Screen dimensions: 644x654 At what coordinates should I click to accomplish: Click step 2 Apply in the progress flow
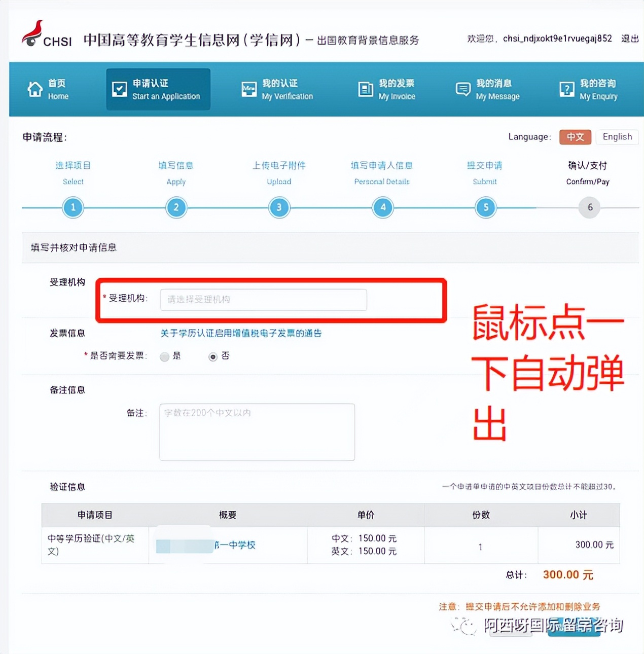[x=176, y=207]
